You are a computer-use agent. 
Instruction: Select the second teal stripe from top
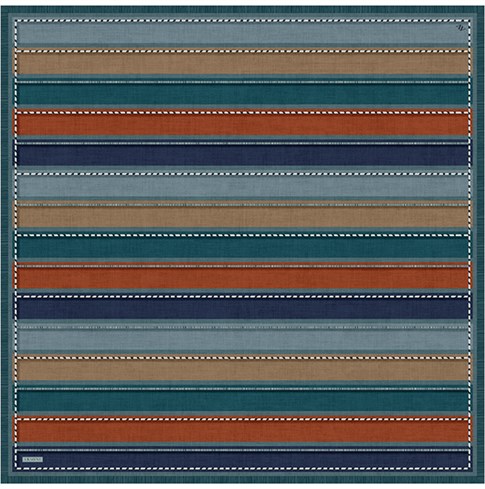(x=242, y=247)
